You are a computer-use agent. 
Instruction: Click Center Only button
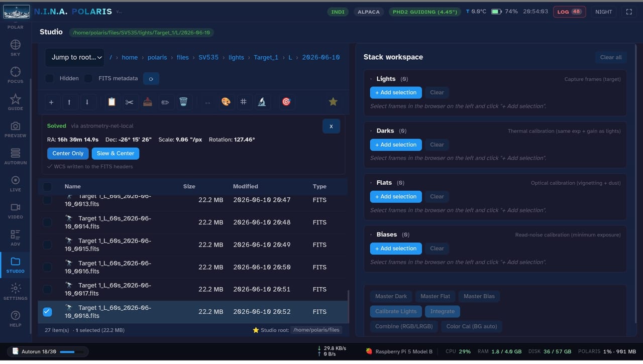68,153
